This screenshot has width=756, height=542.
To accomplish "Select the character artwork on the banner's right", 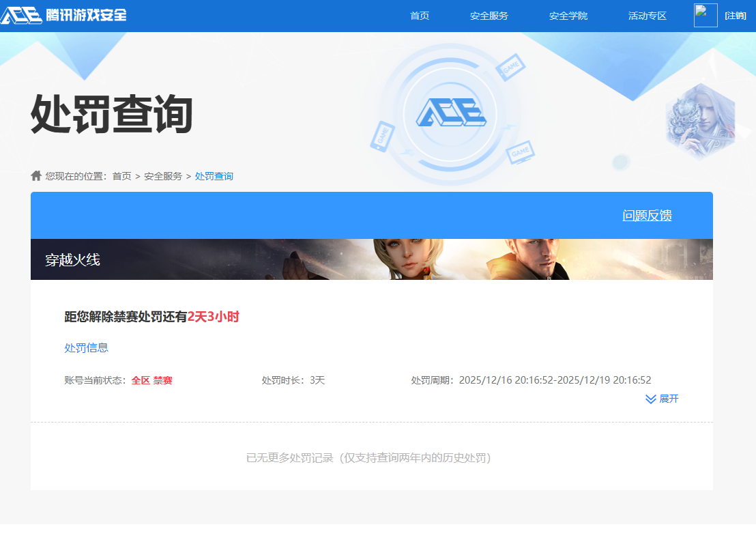I will [699, 123].
